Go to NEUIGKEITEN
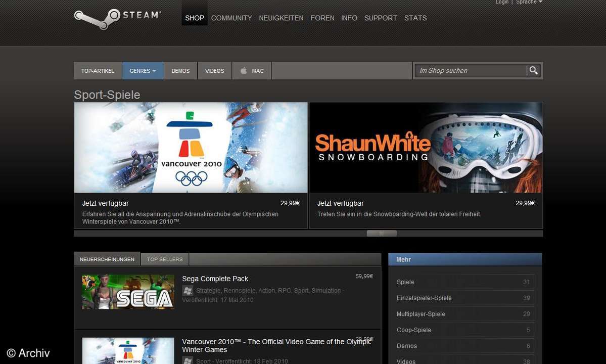Image resolution: width=606 pixels, height=364 pixels. (x=281, y=18)
